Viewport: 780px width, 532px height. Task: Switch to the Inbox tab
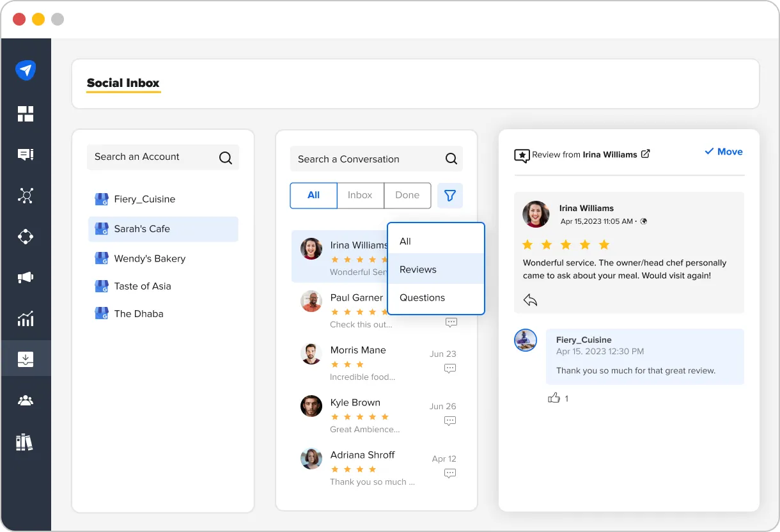360,196
